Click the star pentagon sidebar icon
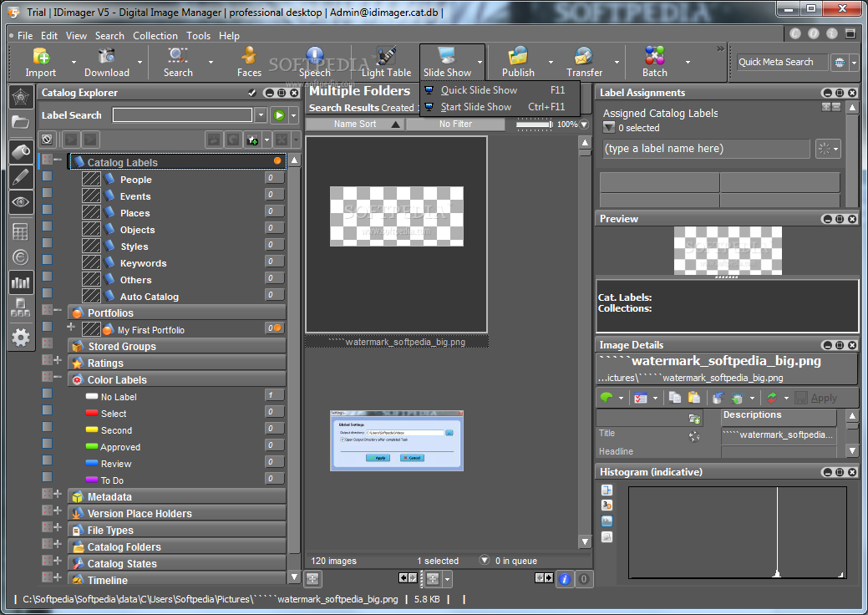Image resolution: width=868 pixels, height=615 pixels. click(x=21, y=98)
